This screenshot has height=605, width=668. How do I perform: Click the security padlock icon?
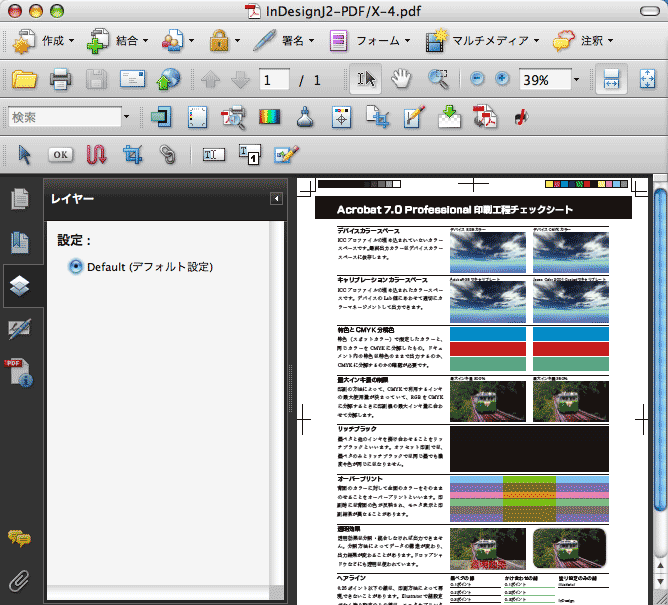point(219,41)
